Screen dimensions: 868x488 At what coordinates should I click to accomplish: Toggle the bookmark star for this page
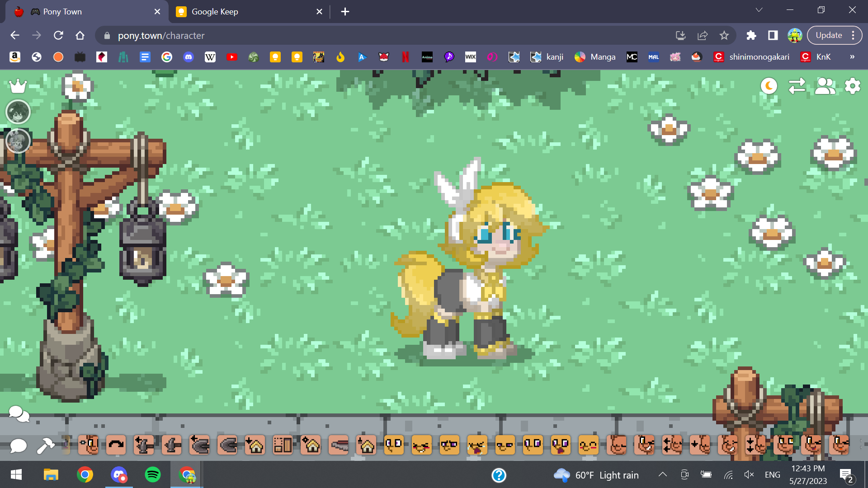click(724, 35)
